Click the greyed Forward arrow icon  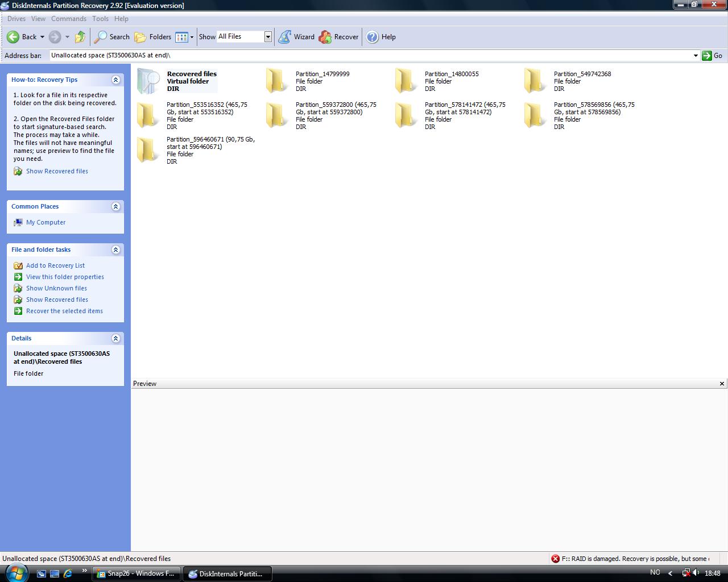(x=55, y=37)
